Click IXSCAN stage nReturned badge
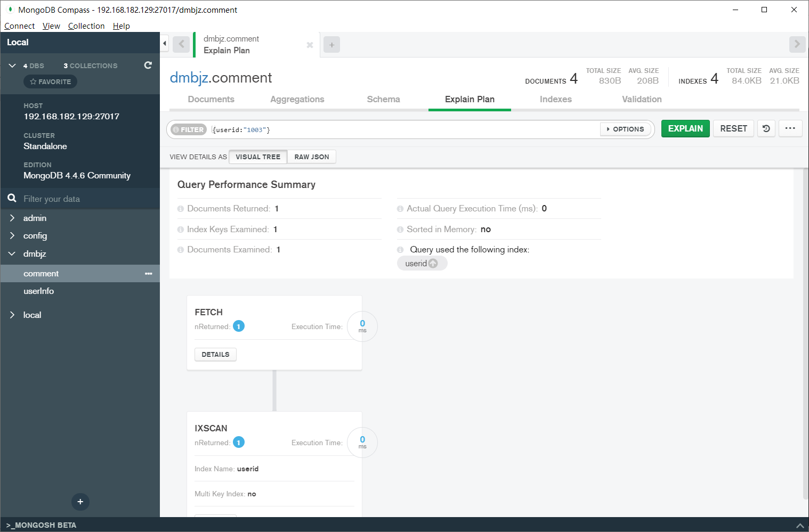The image size is (809, 532). [x=239, y=443]
